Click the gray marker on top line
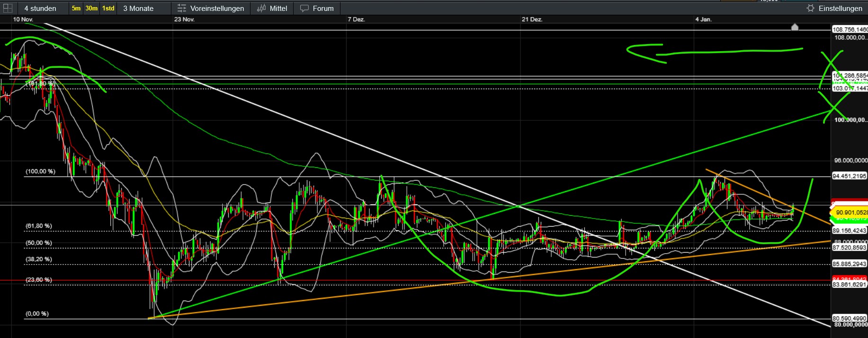The width and height of the screenshot is (868, 338). coord(795,27)
